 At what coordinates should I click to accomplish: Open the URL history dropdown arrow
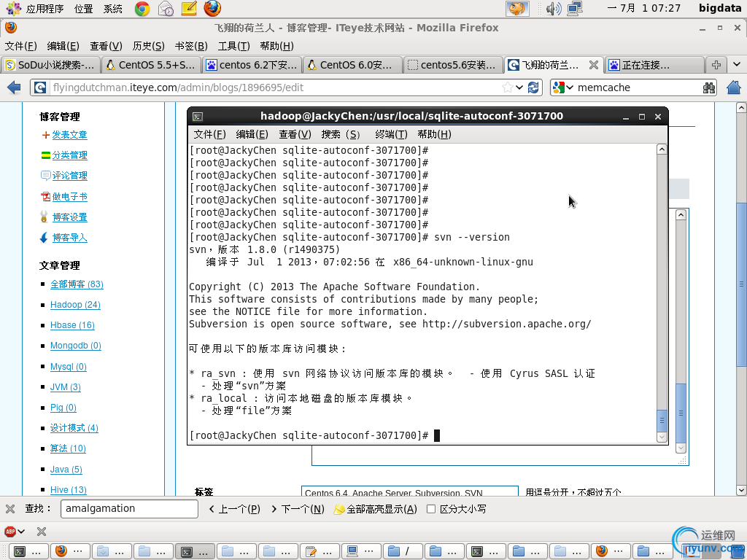point(519,87)
